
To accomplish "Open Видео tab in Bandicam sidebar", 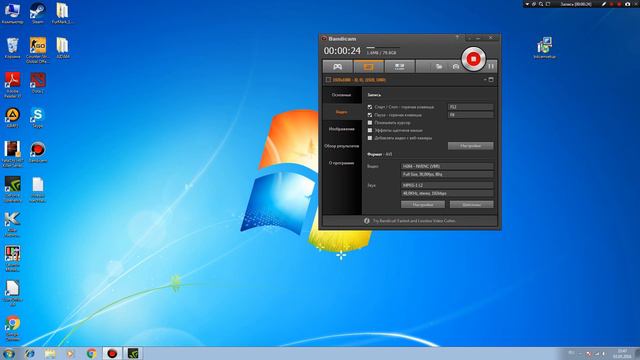I will pyautogui.click(x=342, y=112).
